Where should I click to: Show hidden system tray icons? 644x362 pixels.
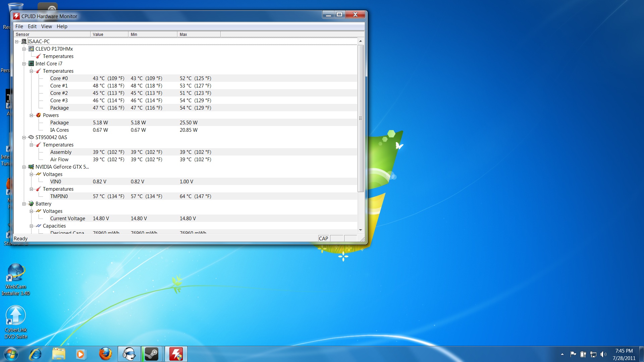coord(562,354)
